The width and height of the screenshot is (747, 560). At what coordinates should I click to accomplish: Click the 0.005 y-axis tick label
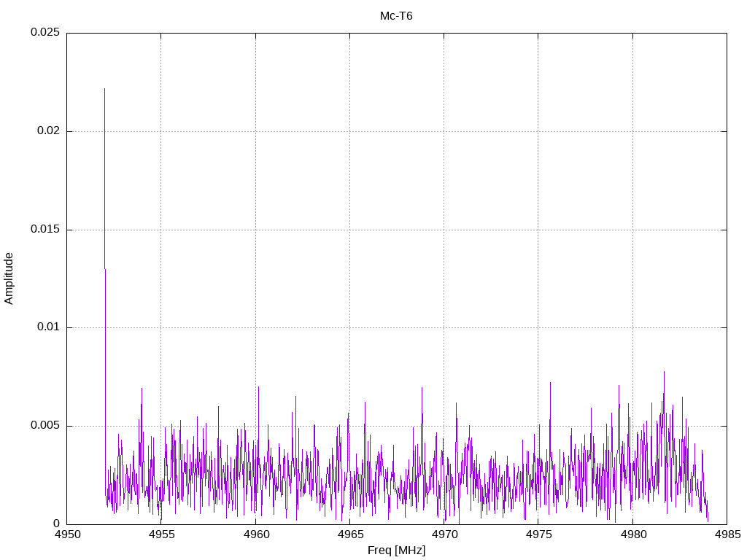click(x=45, y=426)
